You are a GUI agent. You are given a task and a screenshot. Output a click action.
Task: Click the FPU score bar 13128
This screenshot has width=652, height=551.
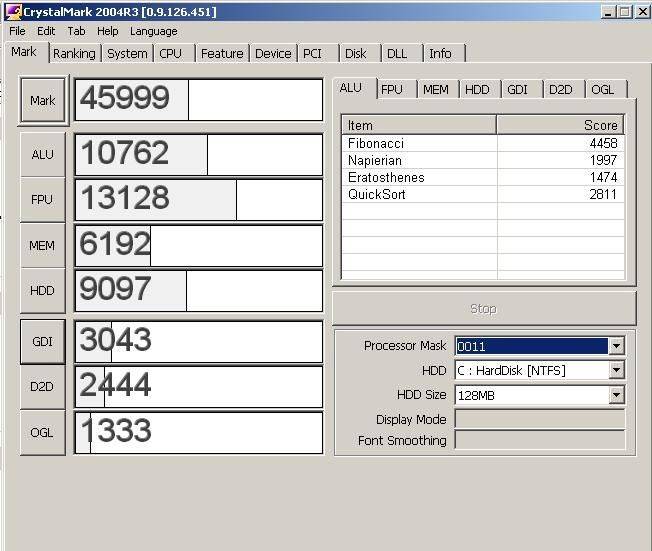199,200
